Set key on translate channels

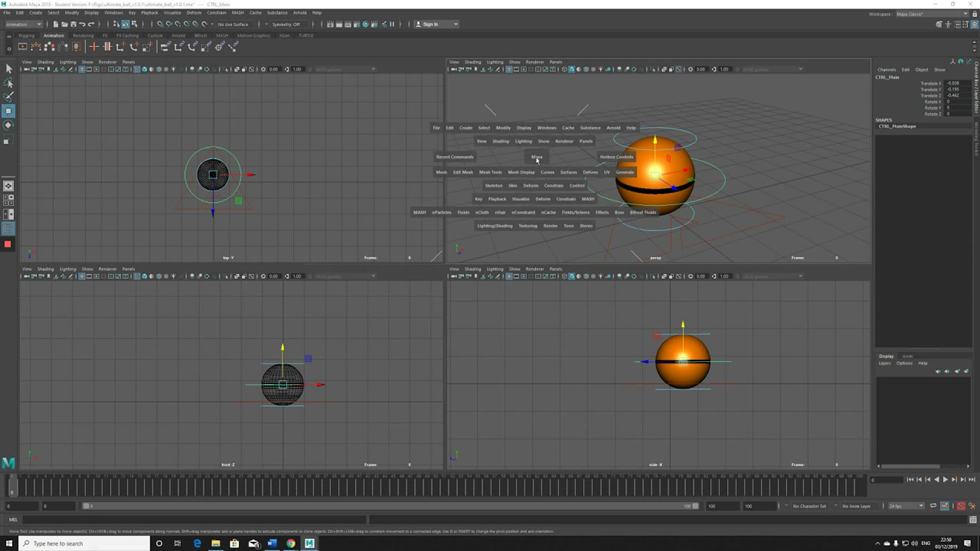[121, 47]
